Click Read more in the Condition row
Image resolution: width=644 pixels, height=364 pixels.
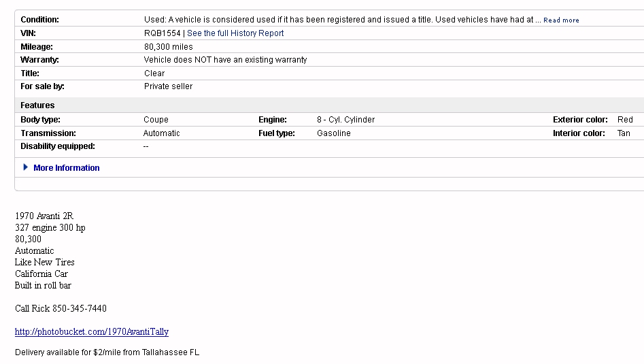coord(561,20)
